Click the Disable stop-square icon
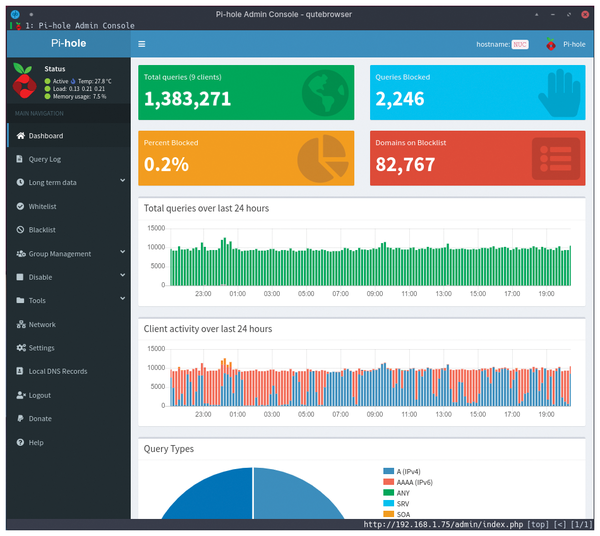600x536 pixels. 20,277
